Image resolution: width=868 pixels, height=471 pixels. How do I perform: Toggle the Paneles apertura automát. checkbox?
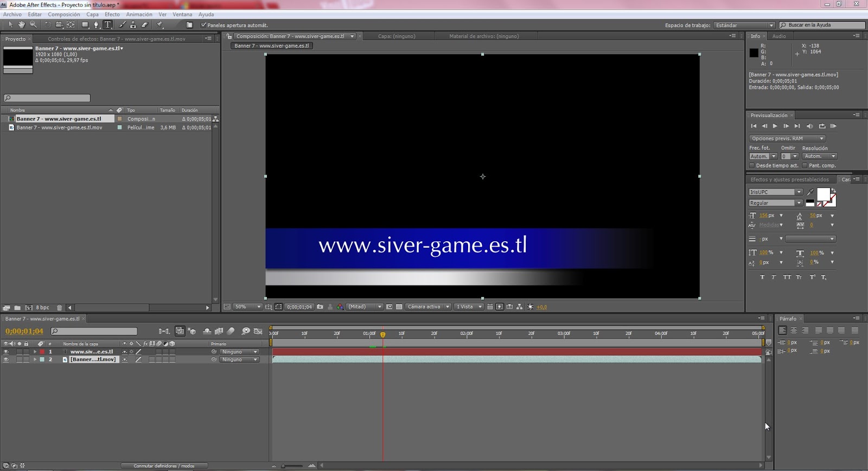(203, 25)
